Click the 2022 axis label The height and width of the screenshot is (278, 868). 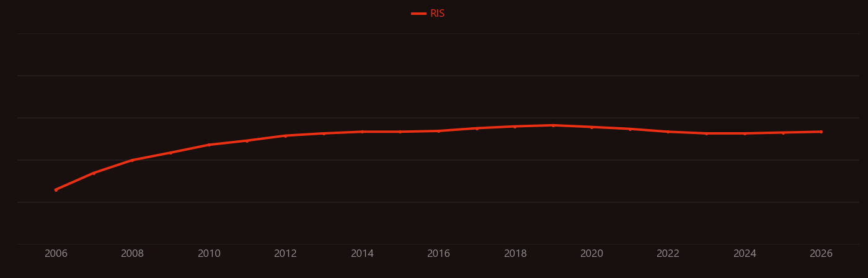point(668,254)
